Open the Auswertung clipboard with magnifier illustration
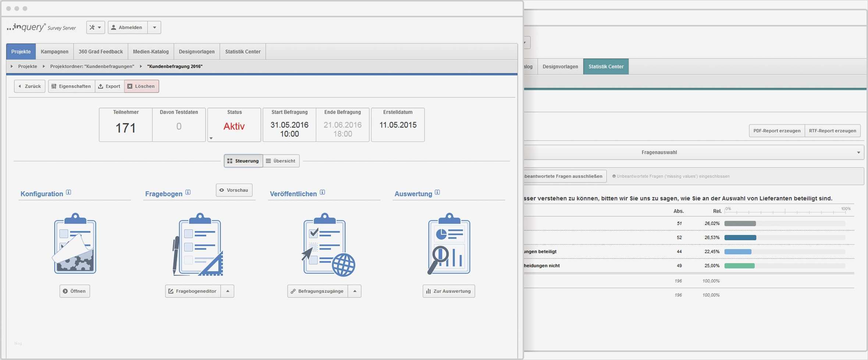 (x=449, y=244)
